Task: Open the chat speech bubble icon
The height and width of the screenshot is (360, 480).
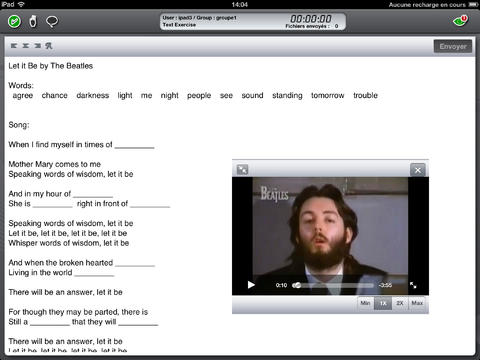Action: click(52, 22)
